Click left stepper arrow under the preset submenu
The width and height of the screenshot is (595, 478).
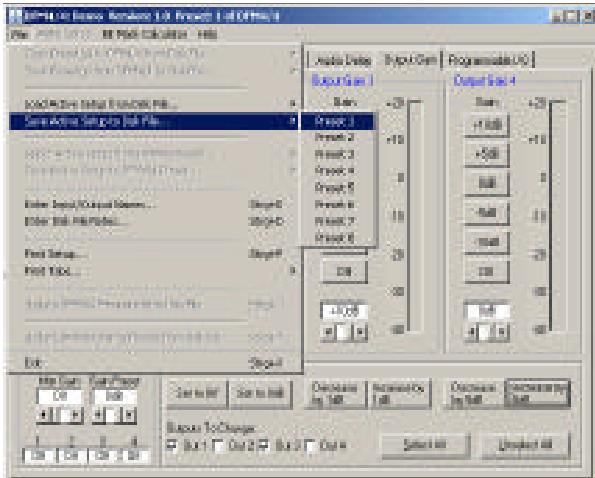328,332
